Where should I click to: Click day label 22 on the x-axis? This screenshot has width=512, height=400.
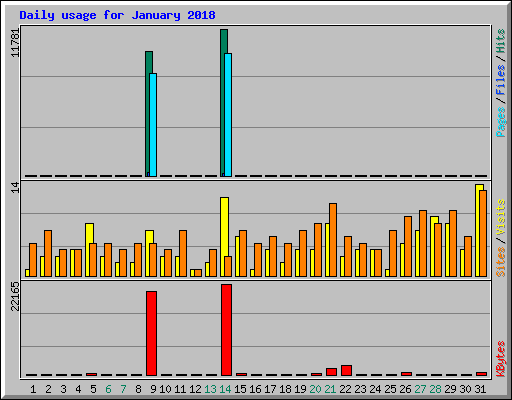[x=345, y=389]
